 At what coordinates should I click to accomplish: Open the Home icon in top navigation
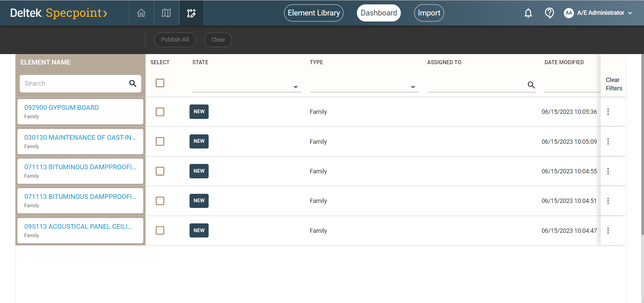141,13
